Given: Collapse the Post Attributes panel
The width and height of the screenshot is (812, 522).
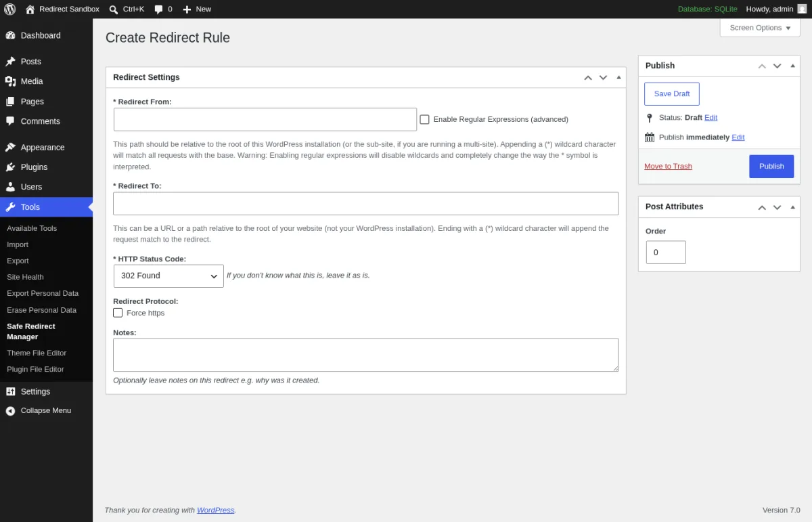Looking at the screenshot, I should (792, 207).
